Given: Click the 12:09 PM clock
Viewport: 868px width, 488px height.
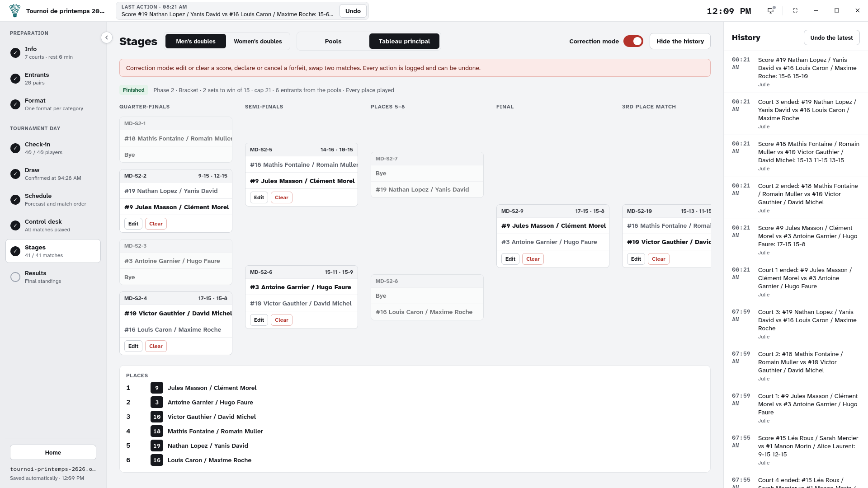Looking at the screenshot, I should click(729, 11).
